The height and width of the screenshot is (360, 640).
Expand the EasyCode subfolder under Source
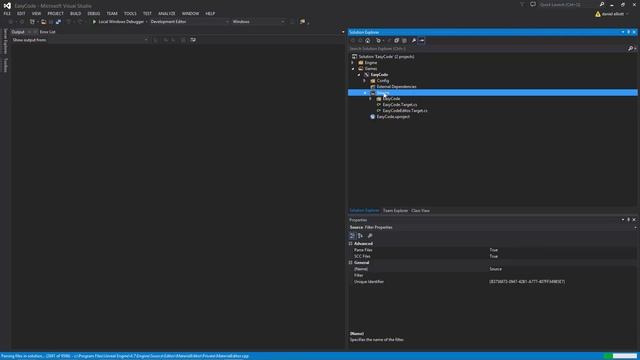coord(371,99)
